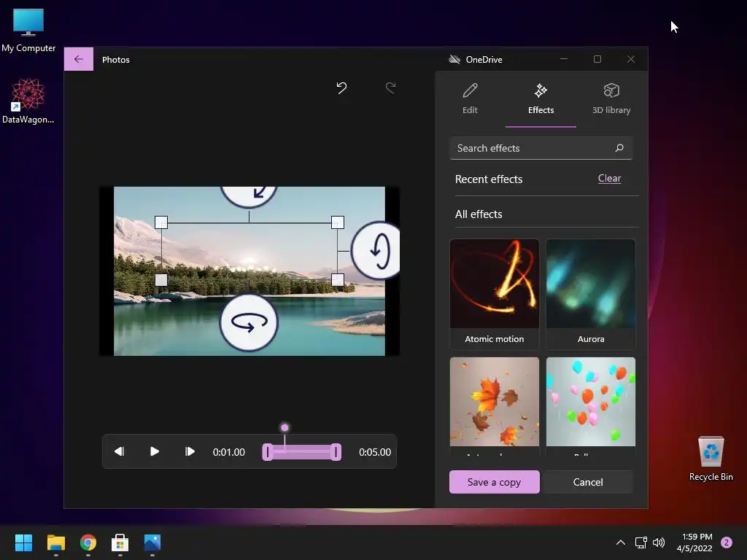The image size is (747, 560).
Task: Undo the last change
Action: tap(341, 87)
